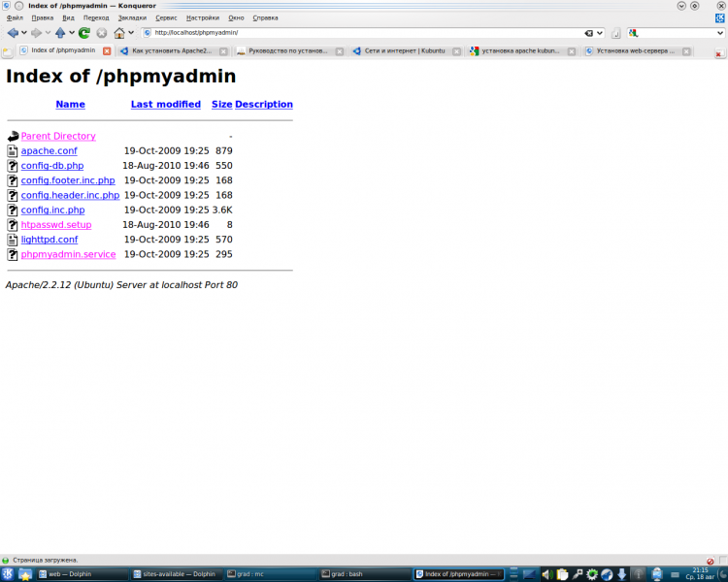This screenshot has width=728, height=582.
Task: Click the Google search engine icon
Action: [634, 33]
